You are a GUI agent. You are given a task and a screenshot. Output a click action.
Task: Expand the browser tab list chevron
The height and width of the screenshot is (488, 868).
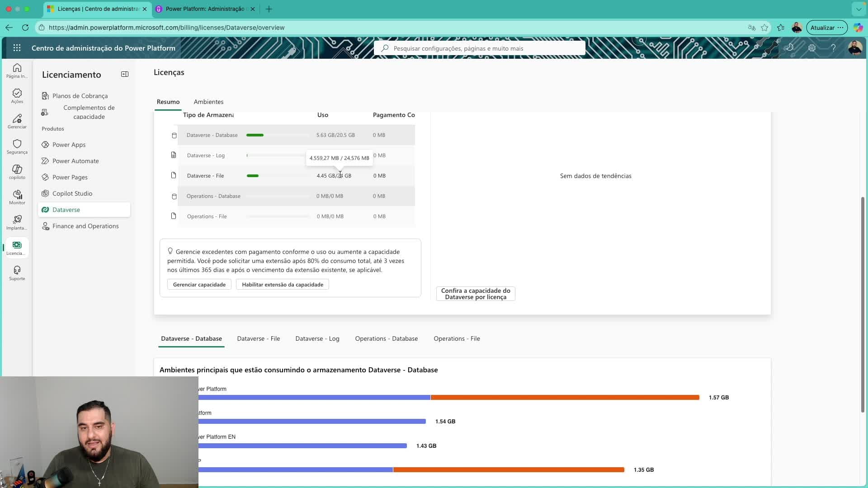coord(859,9)
